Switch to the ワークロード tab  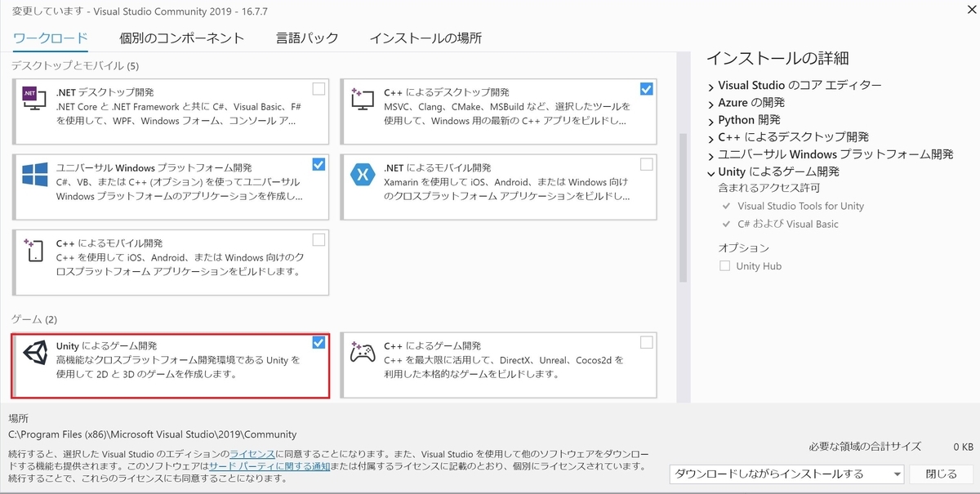click(51, 38)
